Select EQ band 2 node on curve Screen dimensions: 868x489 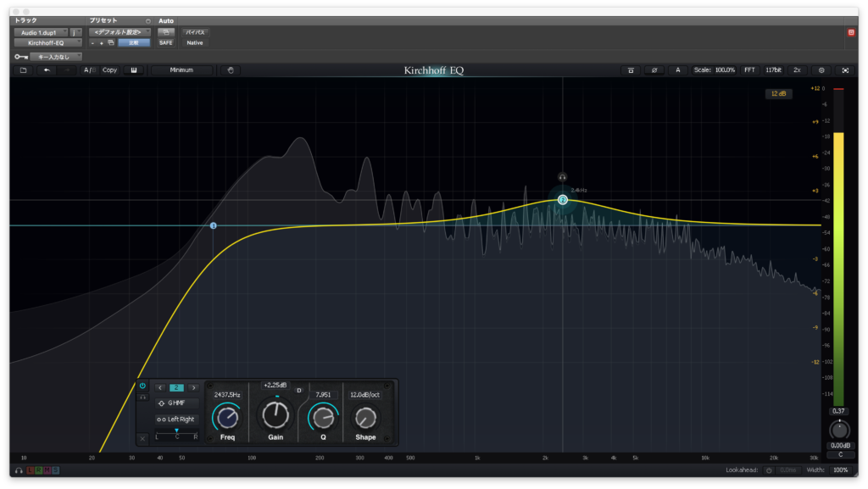563,200
